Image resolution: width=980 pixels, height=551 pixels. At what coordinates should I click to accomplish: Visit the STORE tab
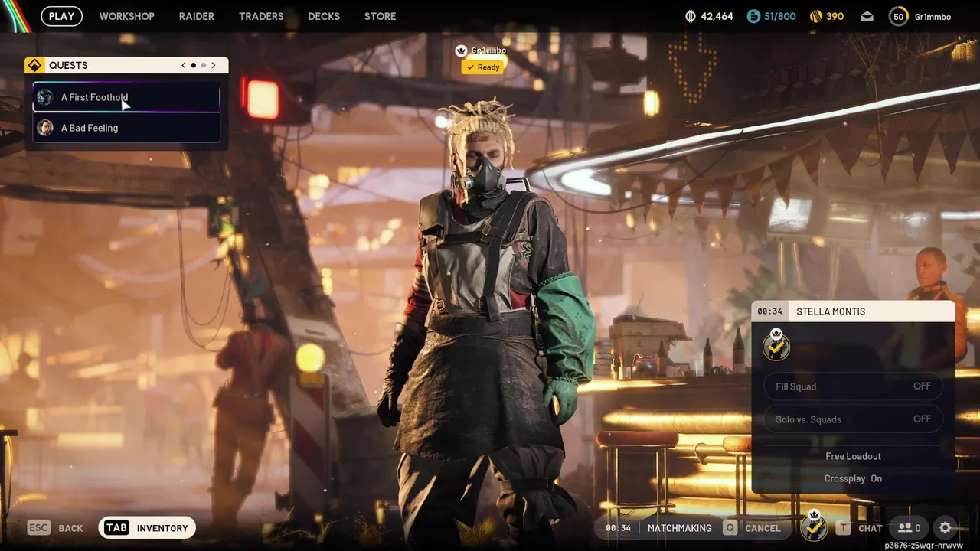380,16
